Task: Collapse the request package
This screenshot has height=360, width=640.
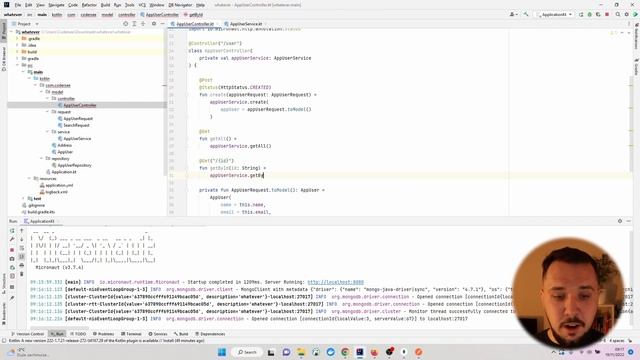Action: (x=47, y=112)
